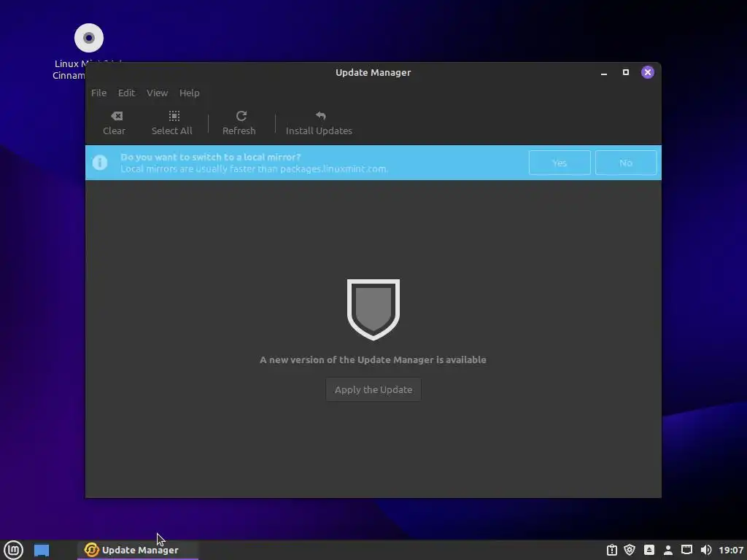Click the user account tray icon

[668, 550]
